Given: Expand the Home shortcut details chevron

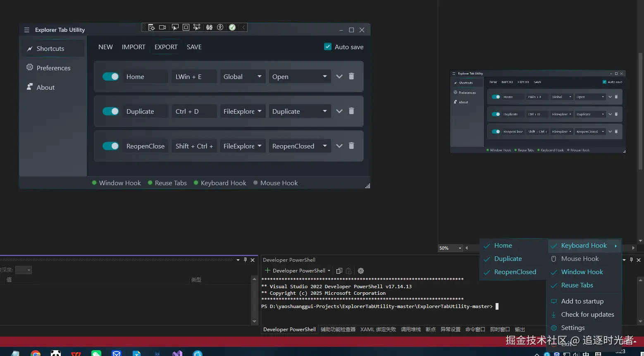Looking at the screenshot, I should [339, 76].
